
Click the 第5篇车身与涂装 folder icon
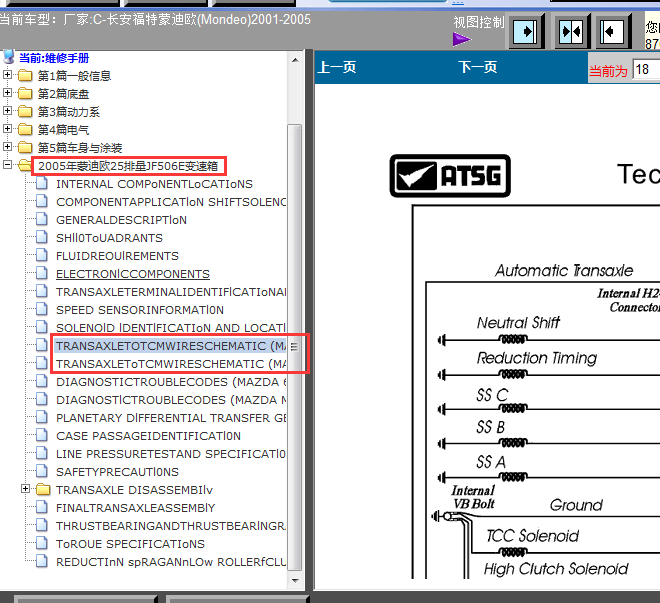click(x=25, y=147)
